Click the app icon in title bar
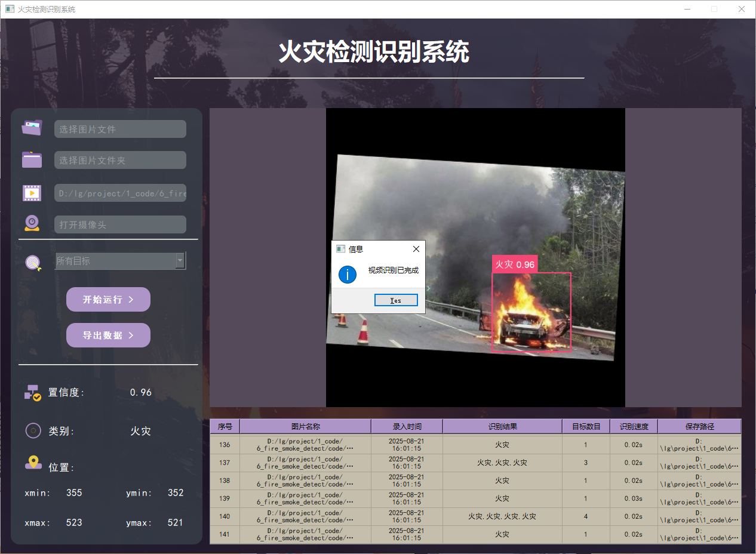The width and height of the screenshot is (756, 554). [x=10, y=9]
